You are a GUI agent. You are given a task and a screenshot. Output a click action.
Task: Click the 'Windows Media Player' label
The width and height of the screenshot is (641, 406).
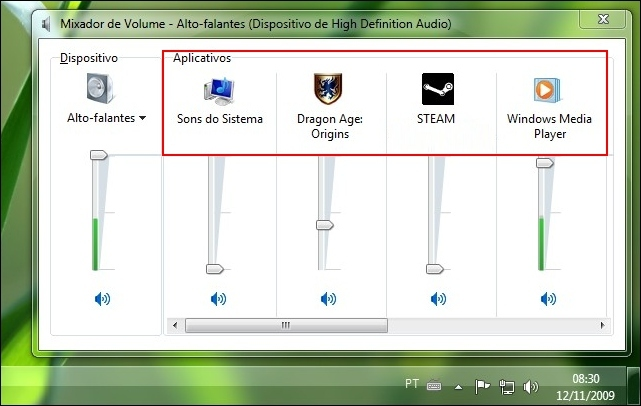549,126
